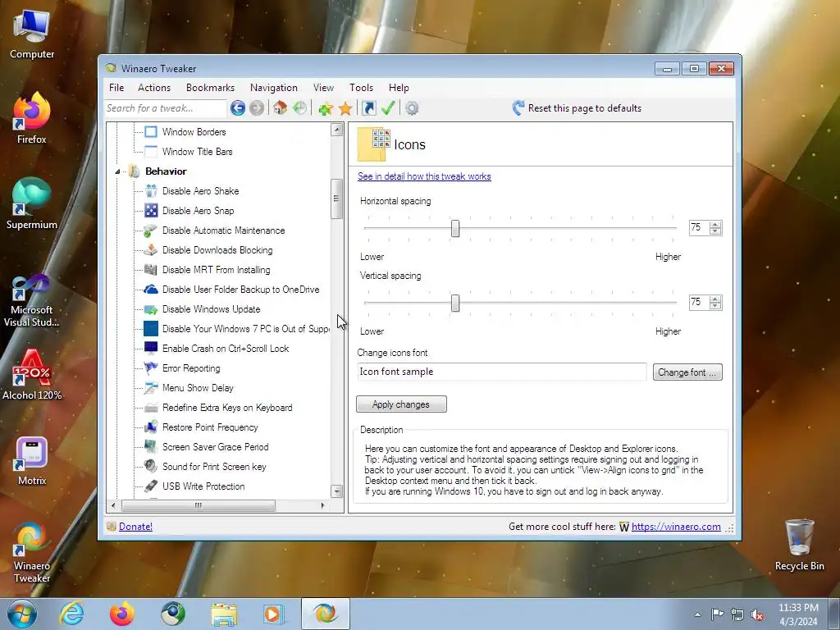Decrease Vertical spacing value with down arrow
This screenshot has width=840, height=630.
715,306
